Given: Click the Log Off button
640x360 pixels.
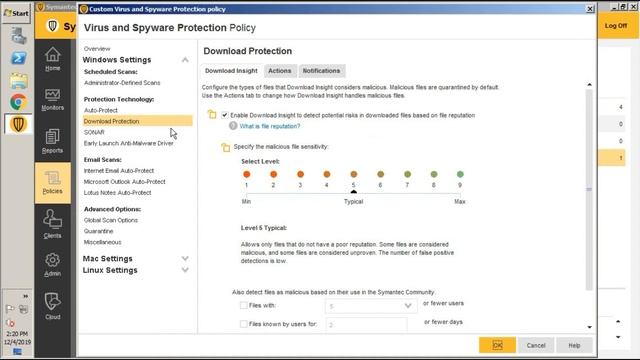Looking at the screenshot, I should 616,26.
